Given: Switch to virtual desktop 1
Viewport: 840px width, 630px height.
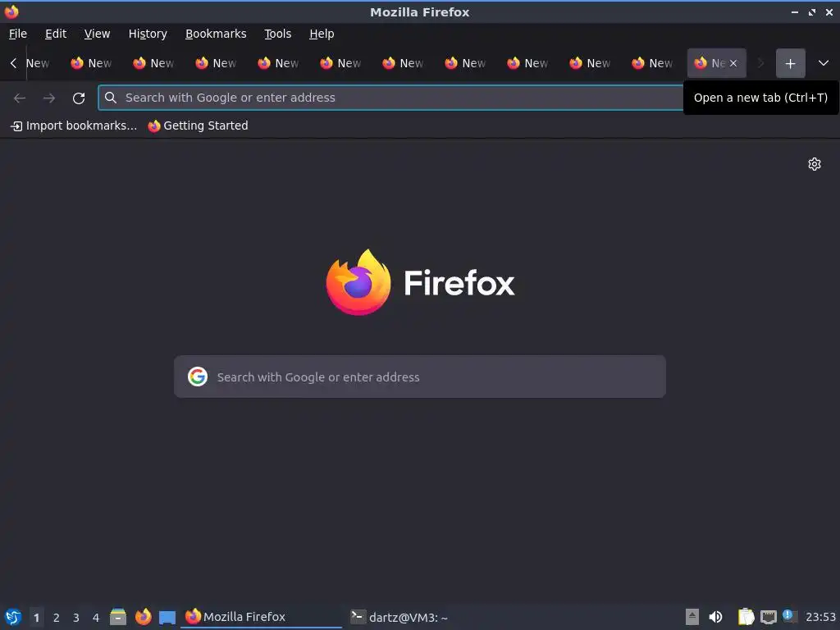Looking at the screenshot, I should 36,617.
